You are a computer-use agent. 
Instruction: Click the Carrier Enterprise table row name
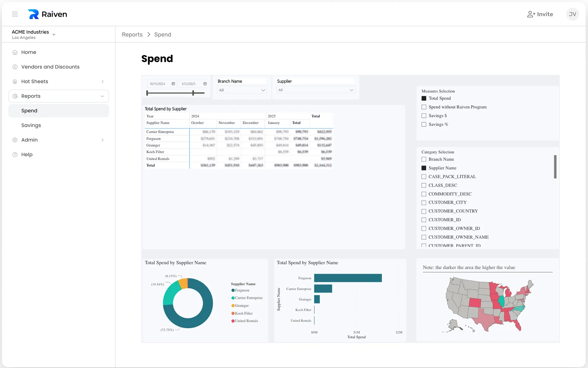click(160, 132)
